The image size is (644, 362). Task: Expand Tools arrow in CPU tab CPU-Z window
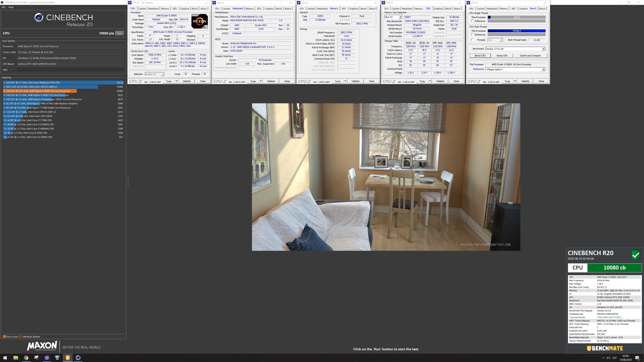click(x=176, y=81)
